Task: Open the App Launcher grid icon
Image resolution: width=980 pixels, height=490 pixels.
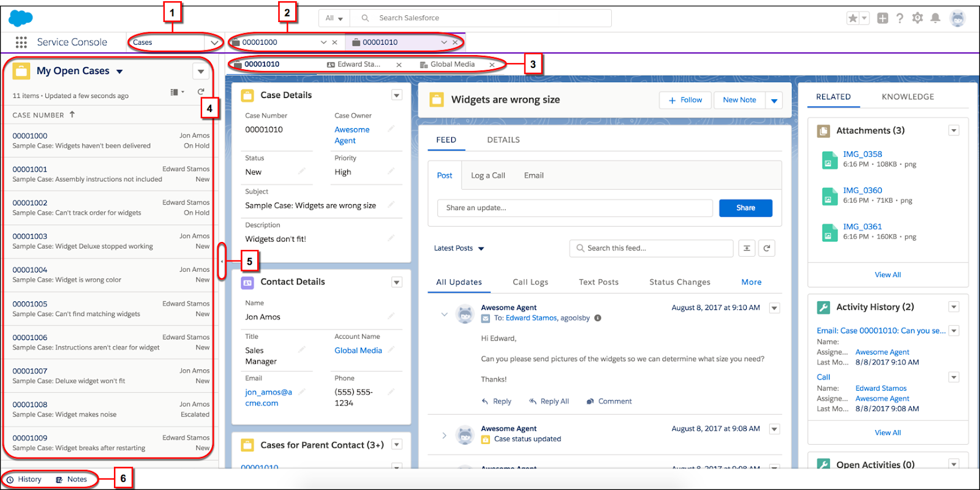Action: coord(21,42)
